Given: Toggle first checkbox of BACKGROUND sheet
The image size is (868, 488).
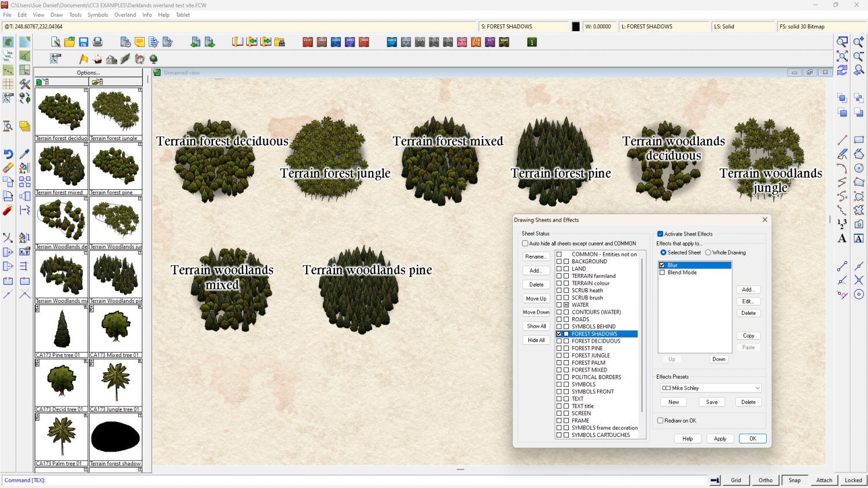Looking at the screenshot, I should (559, 262).
